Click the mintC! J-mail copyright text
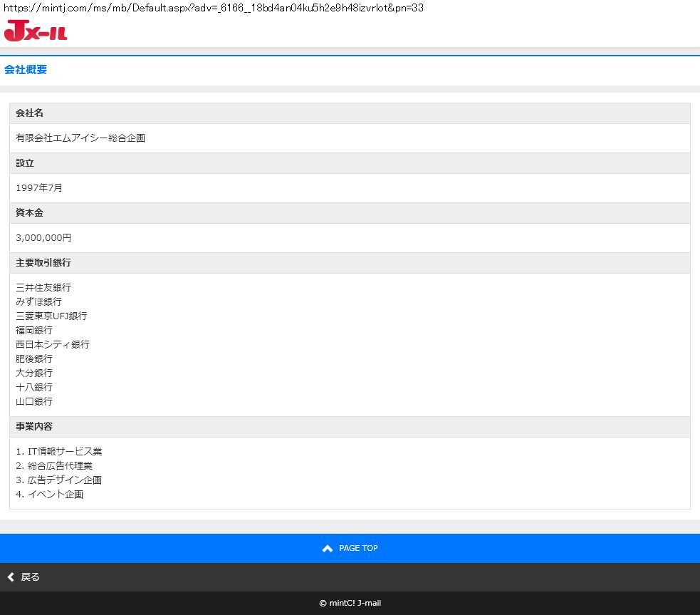This screenshot has width=700, height=615. [x=350, y=603]
